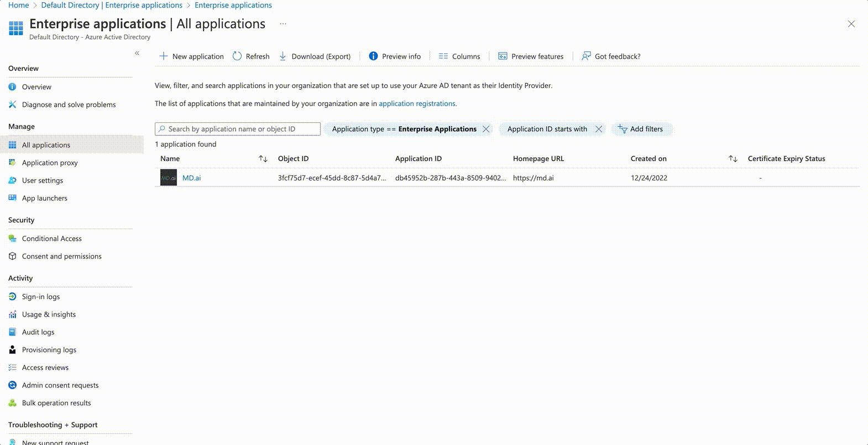The height and width of the screenshot is (445, 868).
Task: Click the Bulk operation results icon
Action: (12, 403)
